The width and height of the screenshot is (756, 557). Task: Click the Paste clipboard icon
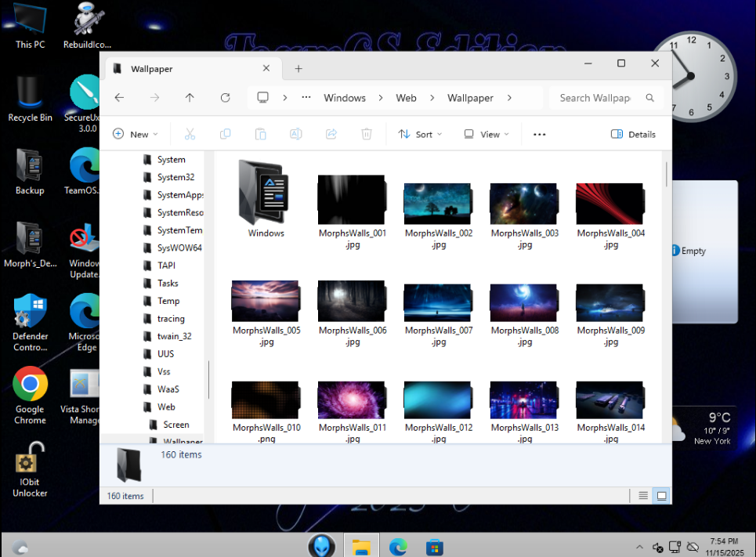pos(261,134)
